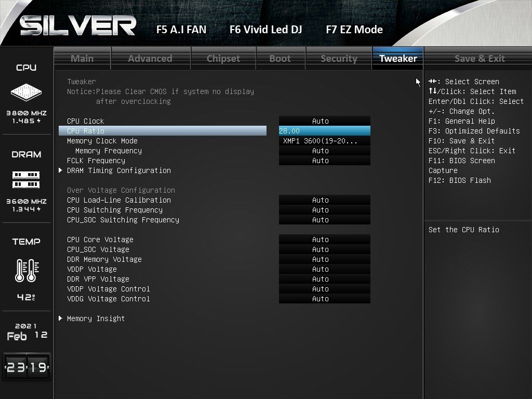The image size is (532, 399).
Task: Click the DRAM memory modules icon
Action: [x=26, y=180]
